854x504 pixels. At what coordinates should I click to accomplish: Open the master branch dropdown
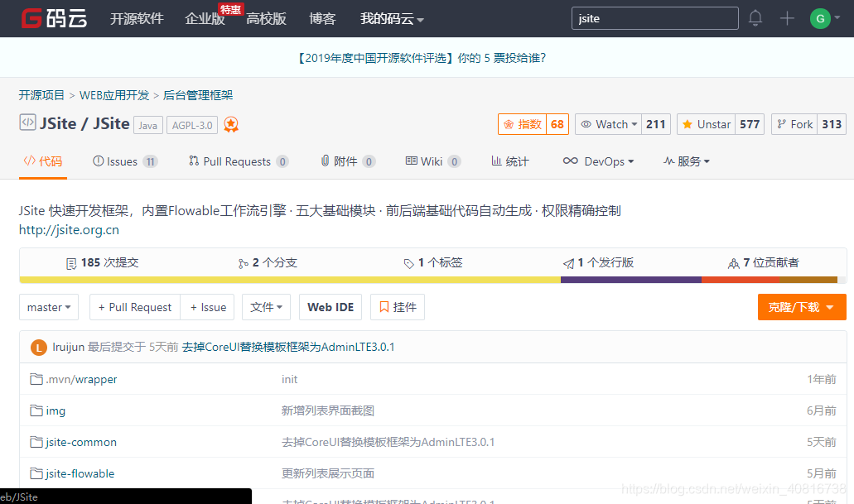point(49,307)
